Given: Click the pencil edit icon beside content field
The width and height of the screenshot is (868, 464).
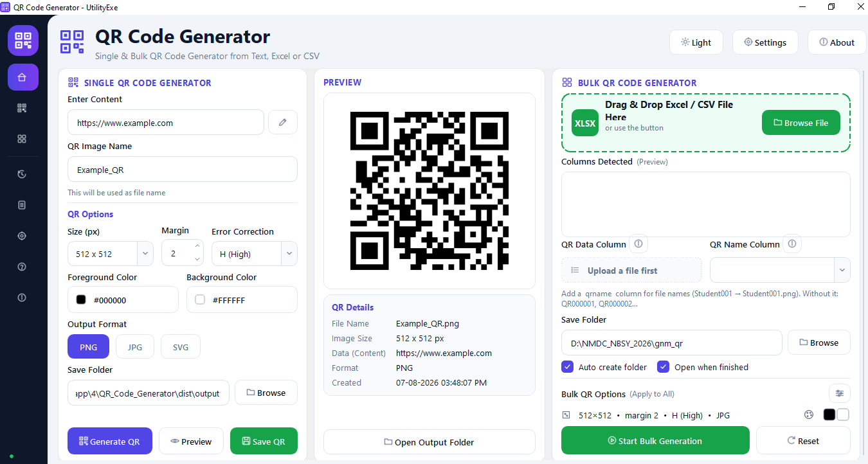Looking at the screenshot, I should pos(283,122).
